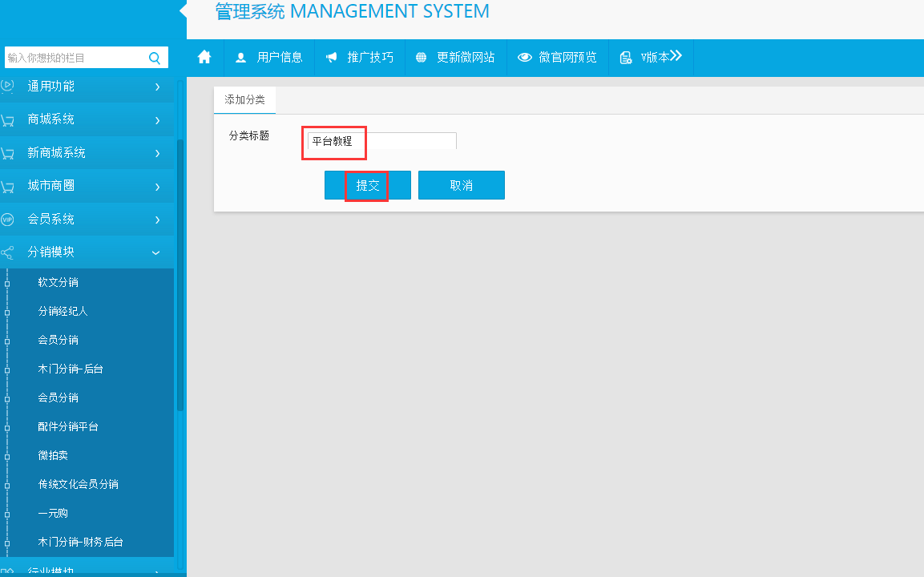Open 软文分销 in sidebar
Screen dimensions: 924x577
pos(59,282)
